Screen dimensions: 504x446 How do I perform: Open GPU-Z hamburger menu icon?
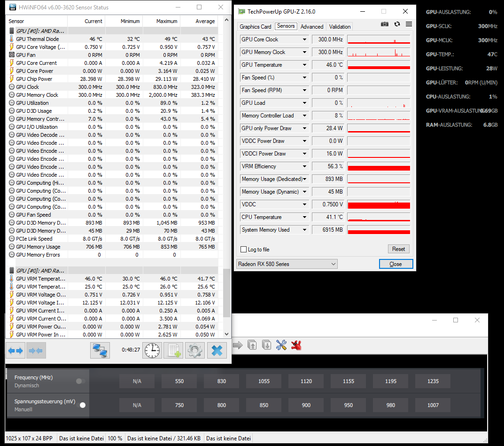(x=409, y=24)
